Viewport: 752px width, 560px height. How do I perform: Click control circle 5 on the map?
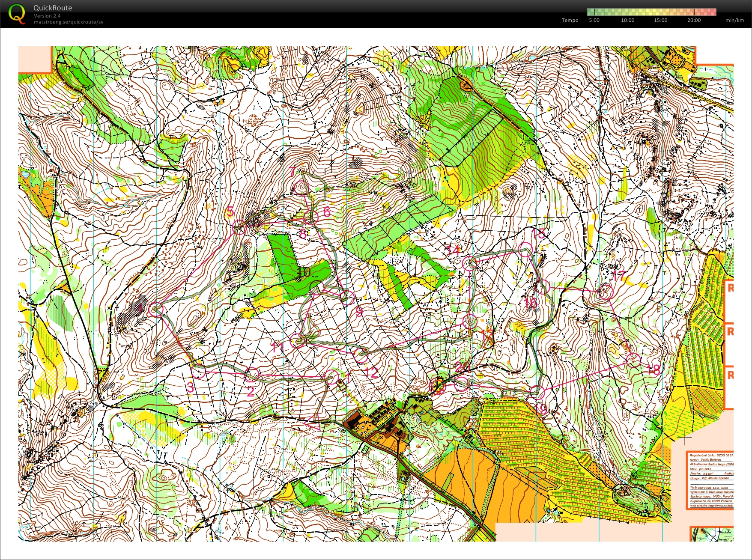(x=239, y=228)
